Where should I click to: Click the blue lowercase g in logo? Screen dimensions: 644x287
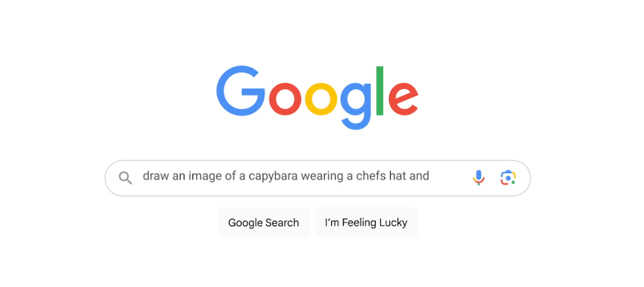click(x=356, y=107)
